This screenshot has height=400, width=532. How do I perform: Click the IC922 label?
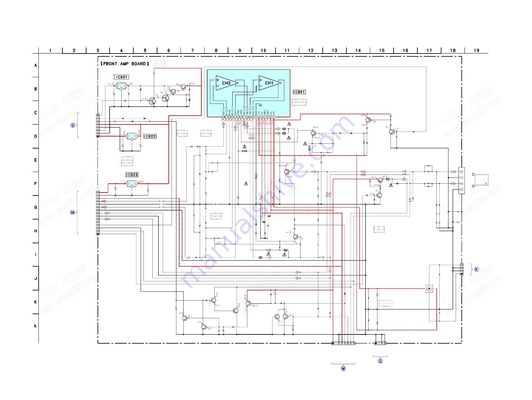pyautogui.click(x=150, y=136)
